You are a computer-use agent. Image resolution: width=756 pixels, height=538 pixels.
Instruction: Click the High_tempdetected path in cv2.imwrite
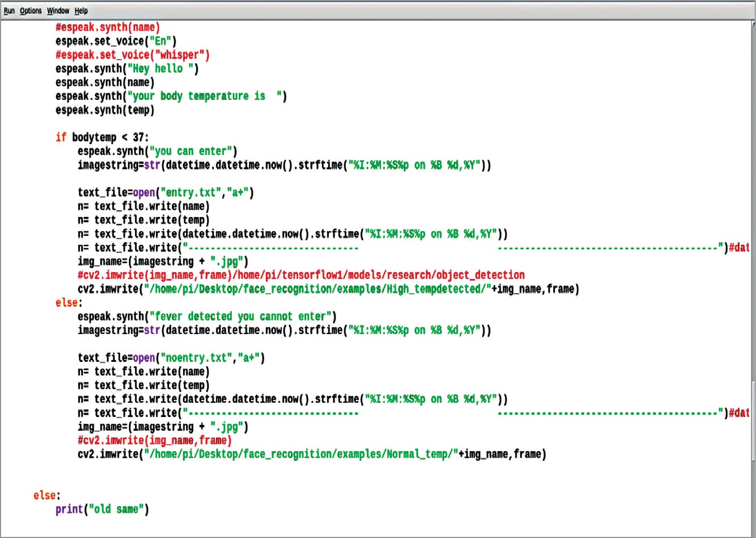317,289
